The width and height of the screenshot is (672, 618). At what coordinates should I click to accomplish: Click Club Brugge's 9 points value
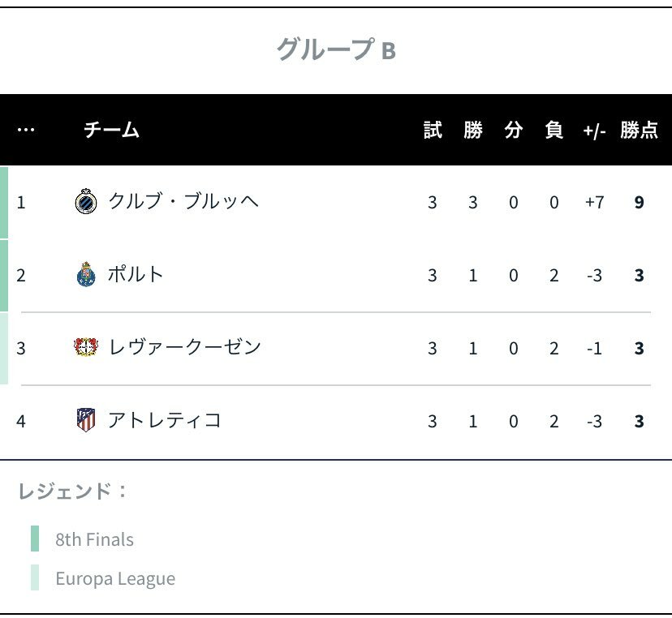click(639, 202)
